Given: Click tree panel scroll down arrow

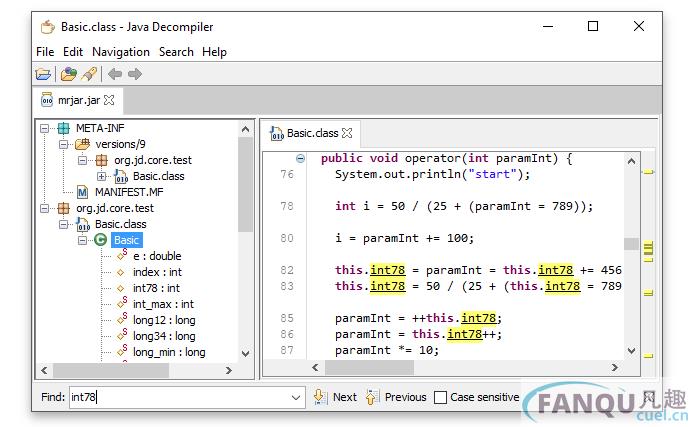Looking at the screenshot, I should click(x=246, y=354).
